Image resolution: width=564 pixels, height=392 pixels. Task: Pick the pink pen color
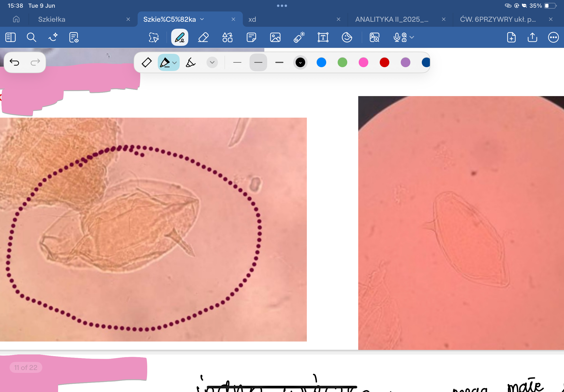click(x=363, y=62)
